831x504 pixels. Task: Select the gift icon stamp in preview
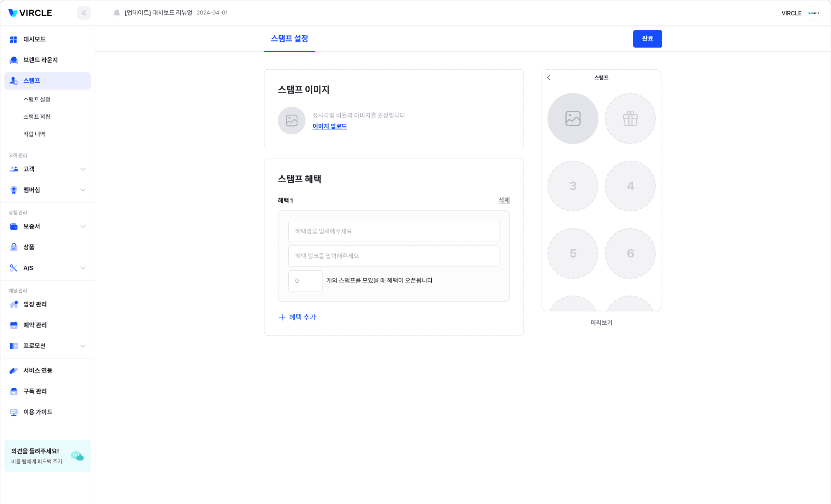[x=630, y=119]
